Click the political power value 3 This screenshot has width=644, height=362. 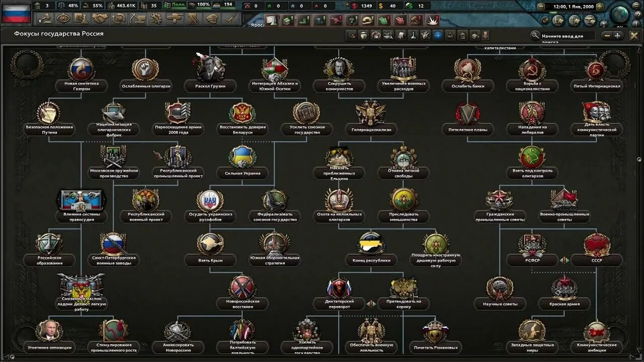47,6
